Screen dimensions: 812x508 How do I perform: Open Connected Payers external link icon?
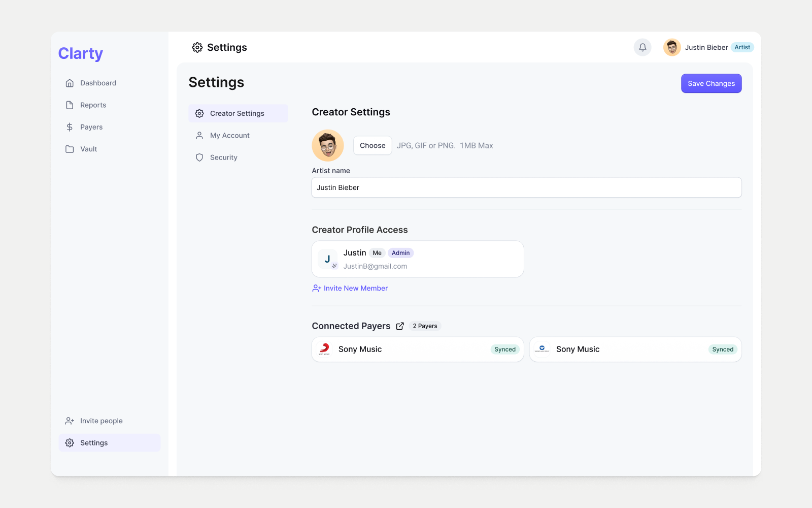point(400,326)
